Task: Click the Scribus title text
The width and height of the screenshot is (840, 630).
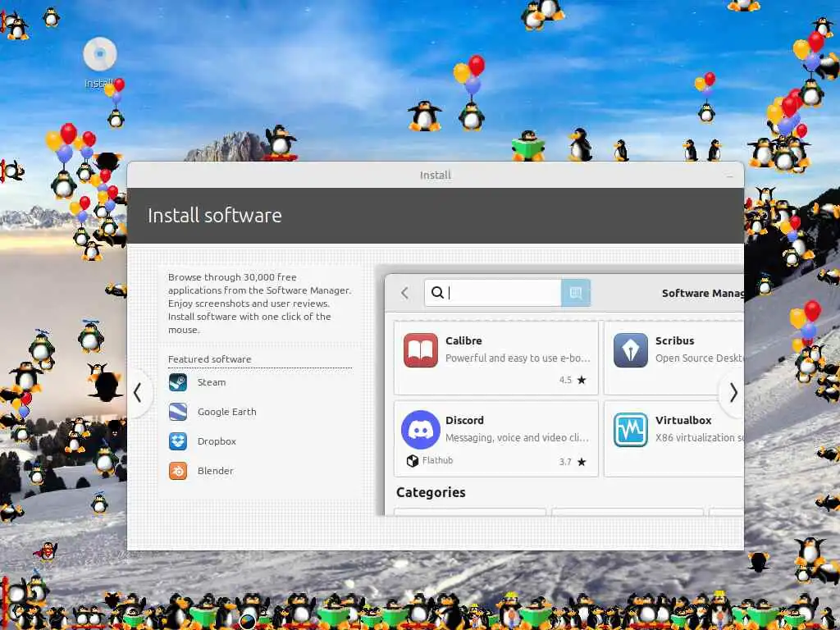Action: tap(675, 340)
